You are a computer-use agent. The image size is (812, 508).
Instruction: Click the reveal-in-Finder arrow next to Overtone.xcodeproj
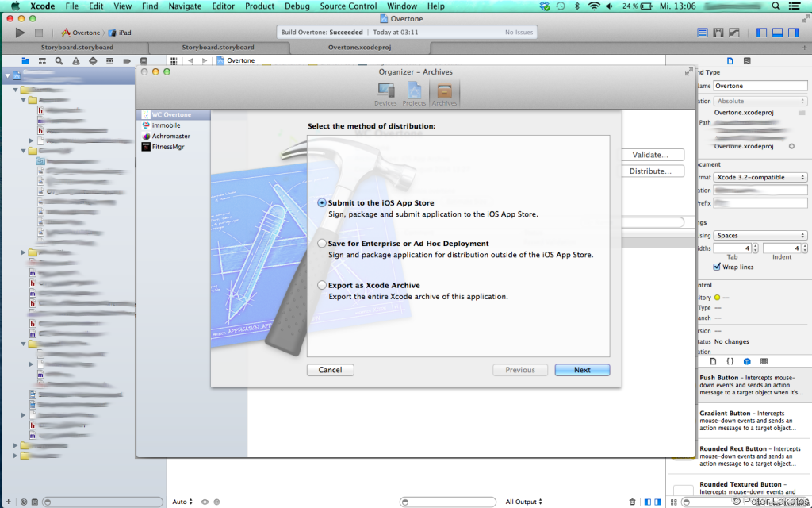coord(792,147)
